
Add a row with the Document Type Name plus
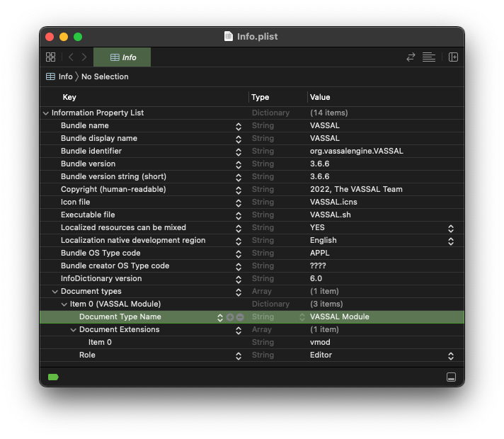[x=230, y=317]
